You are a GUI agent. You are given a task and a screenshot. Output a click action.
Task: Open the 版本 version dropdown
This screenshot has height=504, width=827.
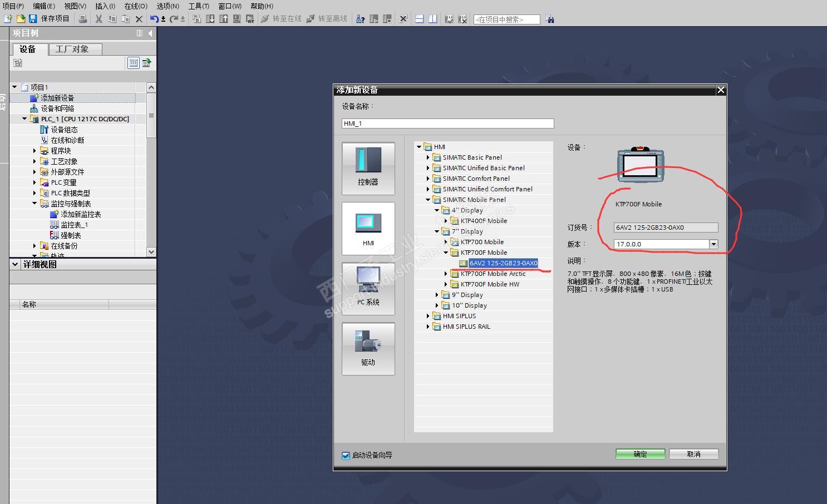(x=713, y=244)
